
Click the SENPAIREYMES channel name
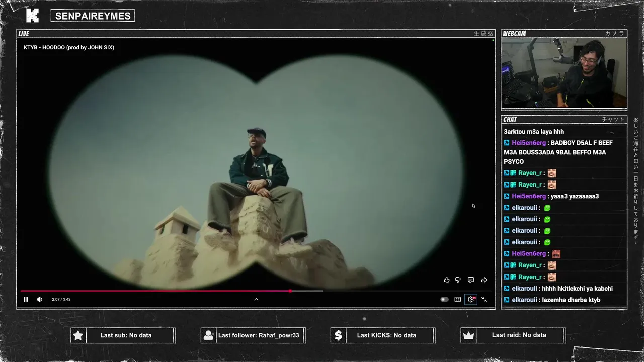pos(93,16)
